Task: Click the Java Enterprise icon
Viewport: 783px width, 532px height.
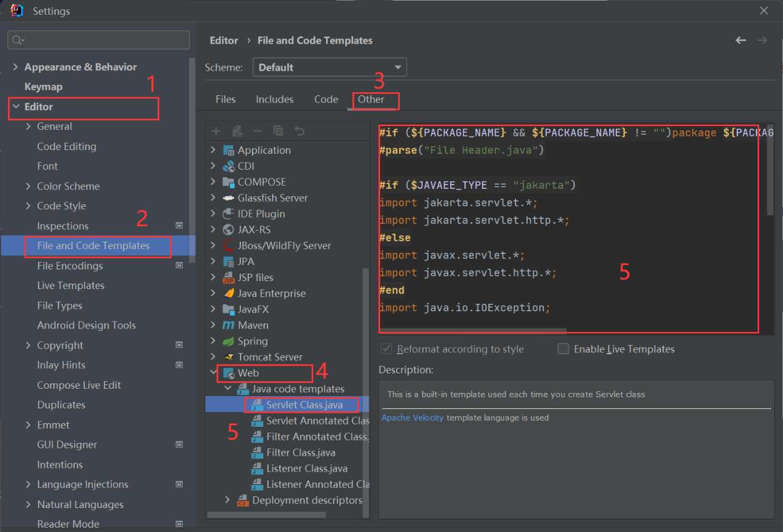Action: pos(228,293)
